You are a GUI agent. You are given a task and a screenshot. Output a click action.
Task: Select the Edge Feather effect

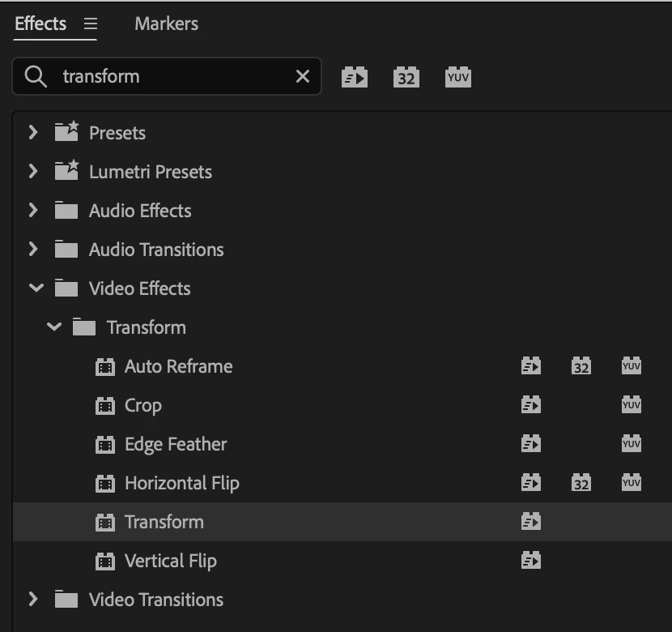pos(176,444)
